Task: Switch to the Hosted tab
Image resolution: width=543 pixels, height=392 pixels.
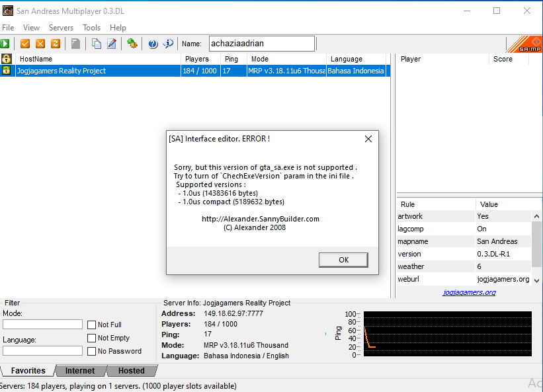Action: coord(132,371)
